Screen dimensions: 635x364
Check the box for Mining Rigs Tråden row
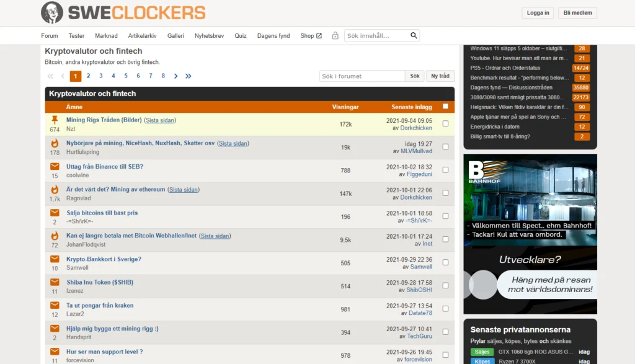pyautogui.click(x=445, y=123)
